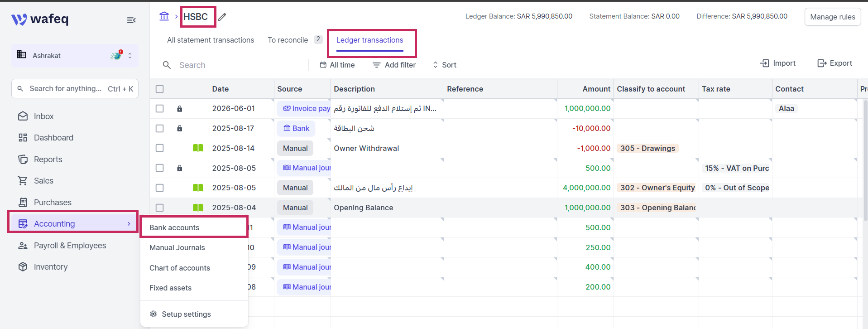Check the 2025-08-05 Manual journal checkbox

tap(159, 168)
